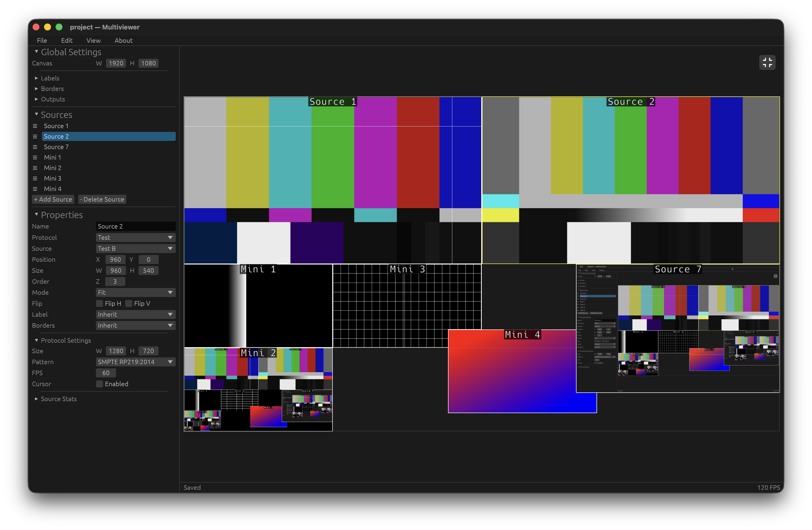Expand the Borders global settings section

coord(49,89)
